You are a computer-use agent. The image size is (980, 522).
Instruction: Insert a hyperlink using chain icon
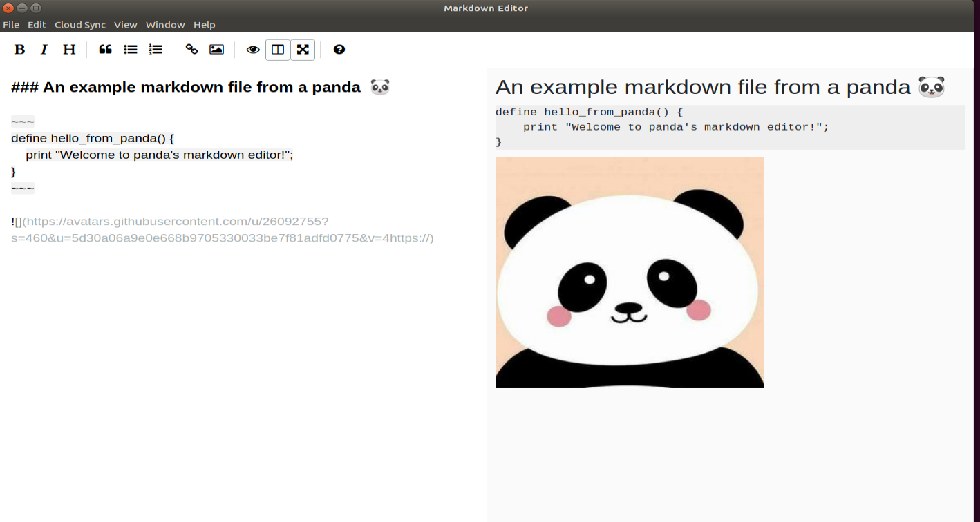click(191, 50)
